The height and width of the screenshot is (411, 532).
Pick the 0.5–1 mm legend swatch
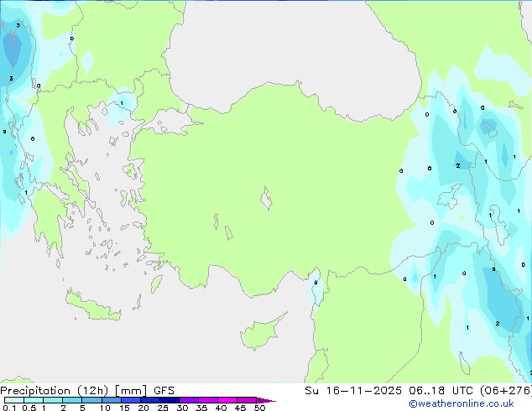click(34, 400)
